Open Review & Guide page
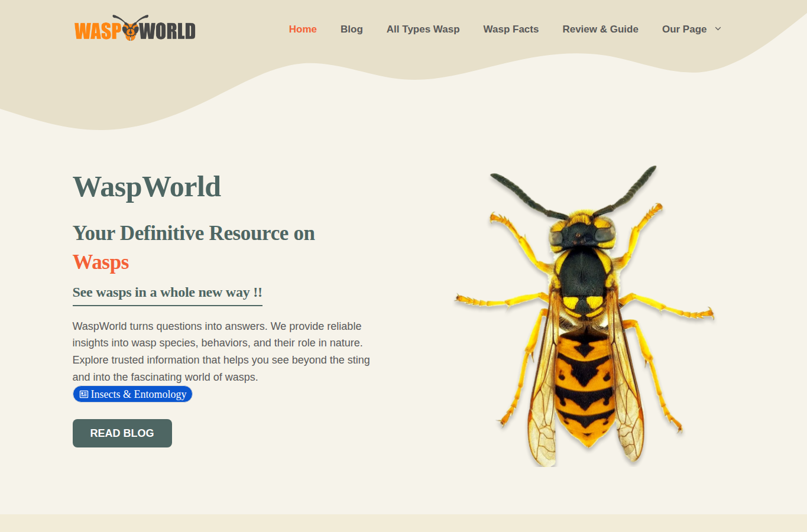The width and height of the screenshot is (807, 532). (x=600, y=29)
